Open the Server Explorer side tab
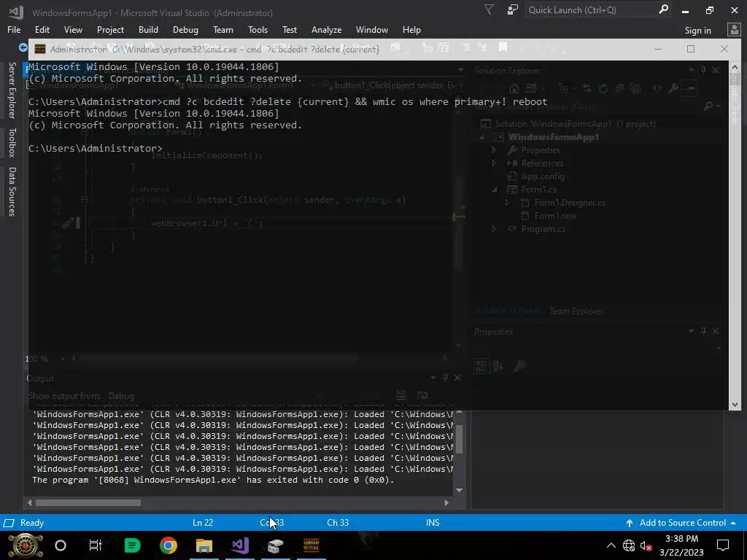 [x=12, y=90]
